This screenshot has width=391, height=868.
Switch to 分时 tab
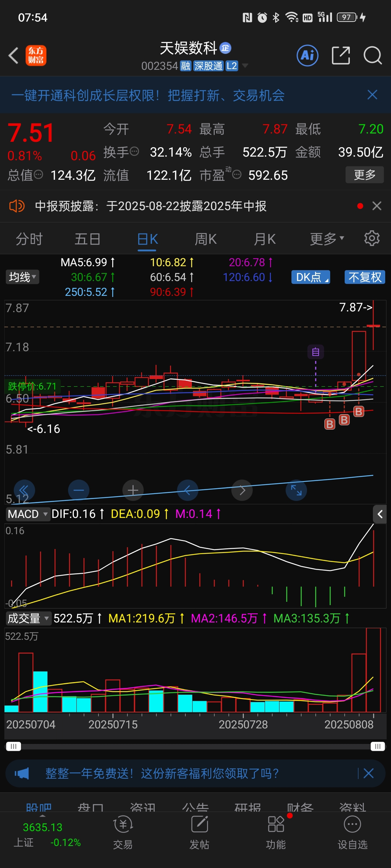click(x=29, y=239)
